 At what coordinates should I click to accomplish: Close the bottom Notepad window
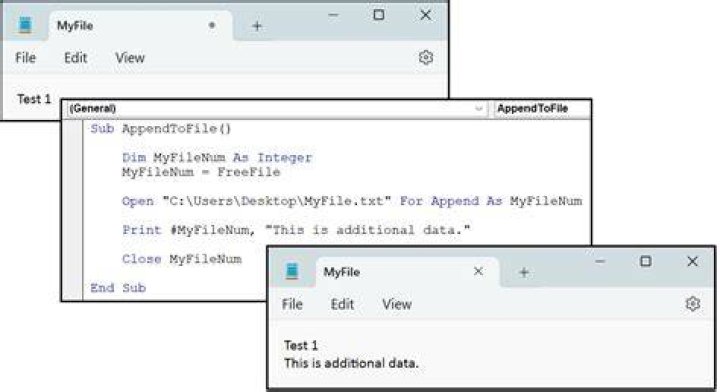click(x=692, y=261)
